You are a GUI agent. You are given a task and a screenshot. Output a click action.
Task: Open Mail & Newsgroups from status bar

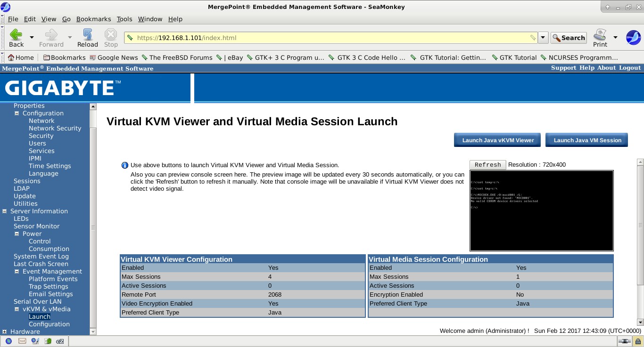[22, 341]
